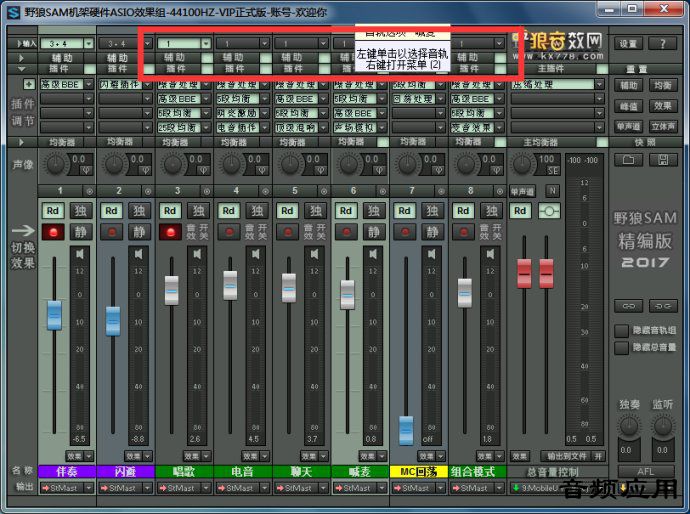Turn the 监听 monitor level knob

[663, 426]
